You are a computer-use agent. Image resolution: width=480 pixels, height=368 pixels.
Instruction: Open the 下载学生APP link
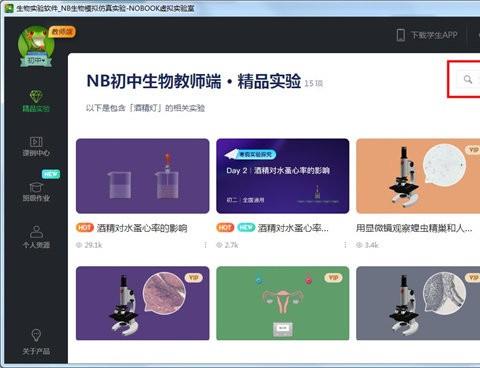point(434,35)
